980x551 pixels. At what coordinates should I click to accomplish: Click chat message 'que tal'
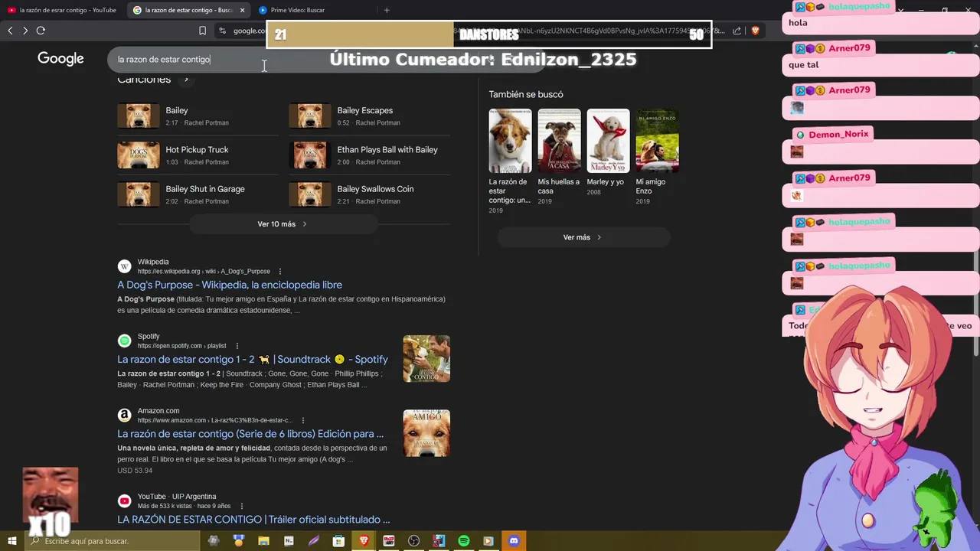point(803,65)
